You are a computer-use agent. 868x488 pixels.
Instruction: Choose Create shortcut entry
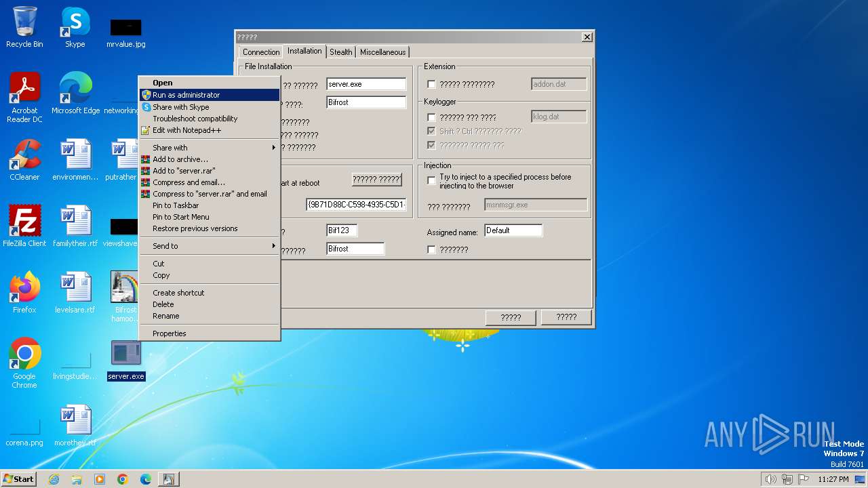(210, 293)
